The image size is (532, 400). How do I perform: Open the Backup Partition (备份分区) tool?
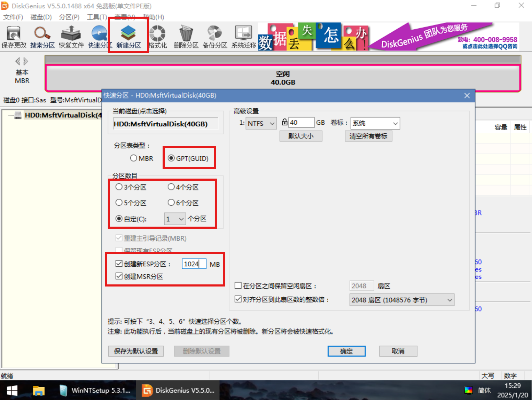click(215, 37)
